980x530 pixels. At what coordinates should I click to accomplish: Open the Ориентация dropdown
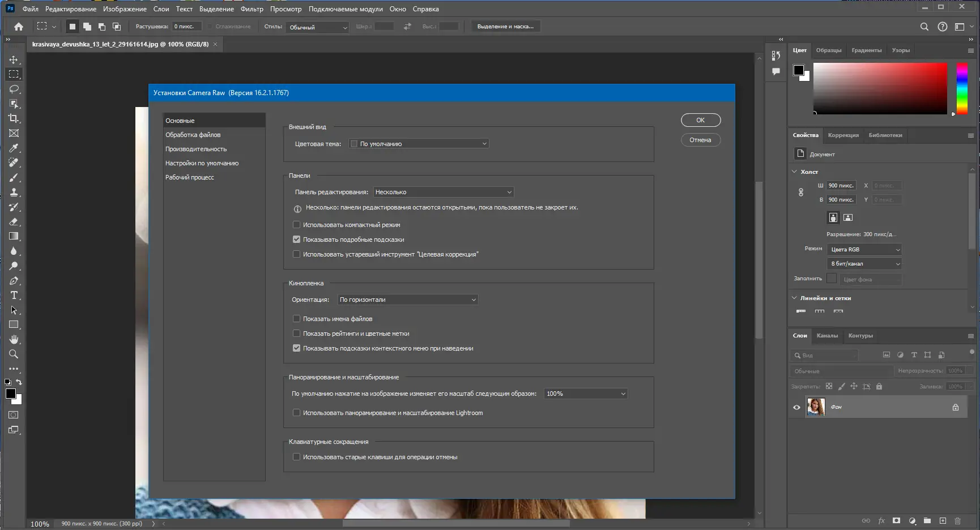(407, 300)
